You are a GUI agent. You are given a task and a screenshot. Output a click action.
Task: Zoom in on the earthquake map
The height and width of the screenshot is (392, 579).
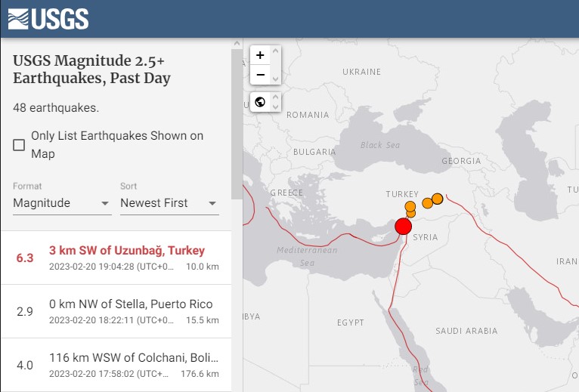pyautogui.click(x=260, y=55)
